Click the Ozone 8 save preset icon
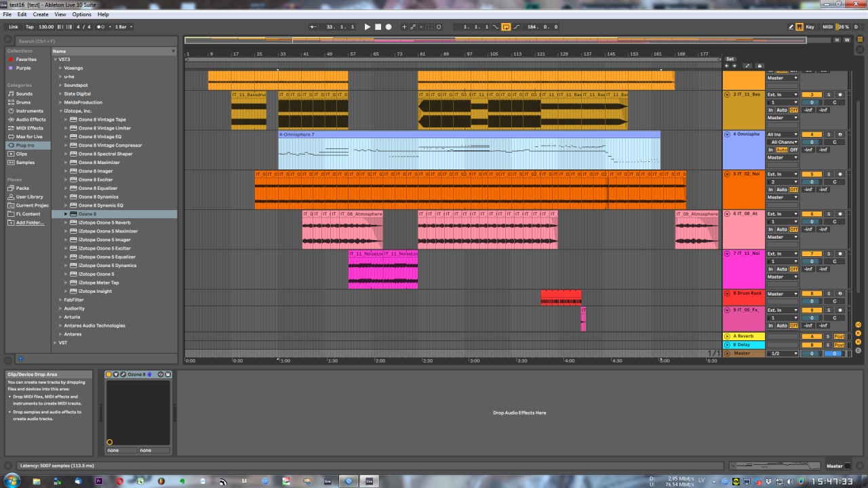Viewport: 868px width, 488px height. point(168,375)
